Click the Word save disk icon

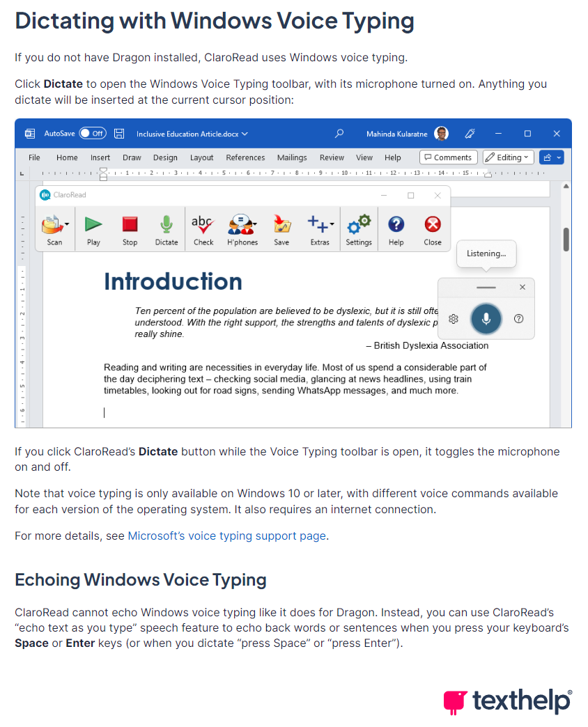119,134
